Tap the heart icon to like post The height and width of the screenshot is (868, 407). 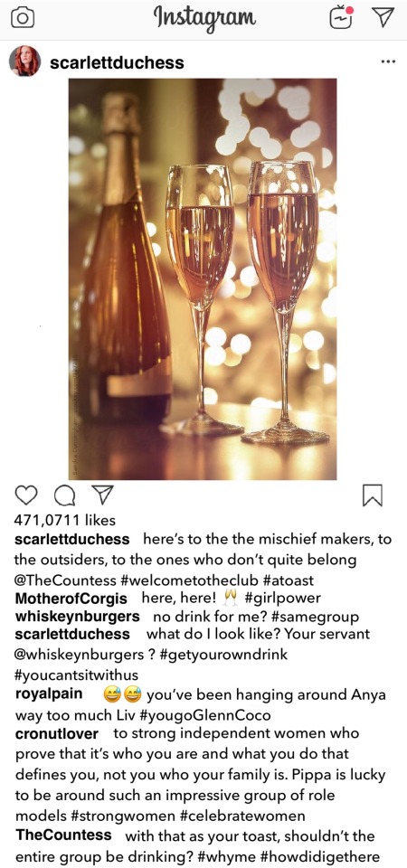(25, 495)
